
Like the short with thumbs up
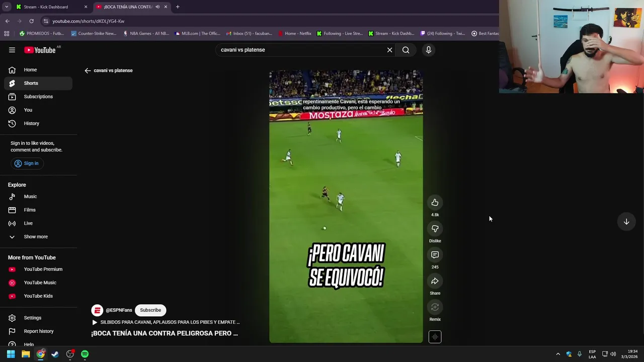(435, 203)
